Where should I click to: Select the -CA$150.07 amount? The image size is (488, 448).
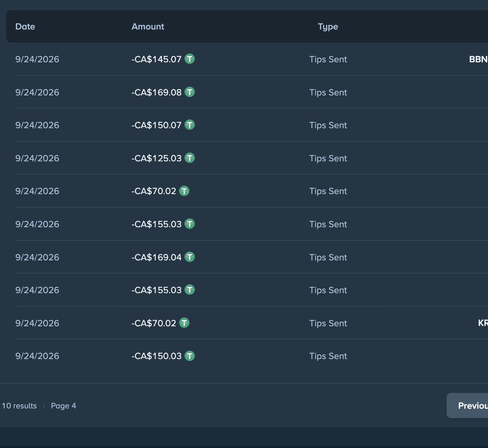157,125
